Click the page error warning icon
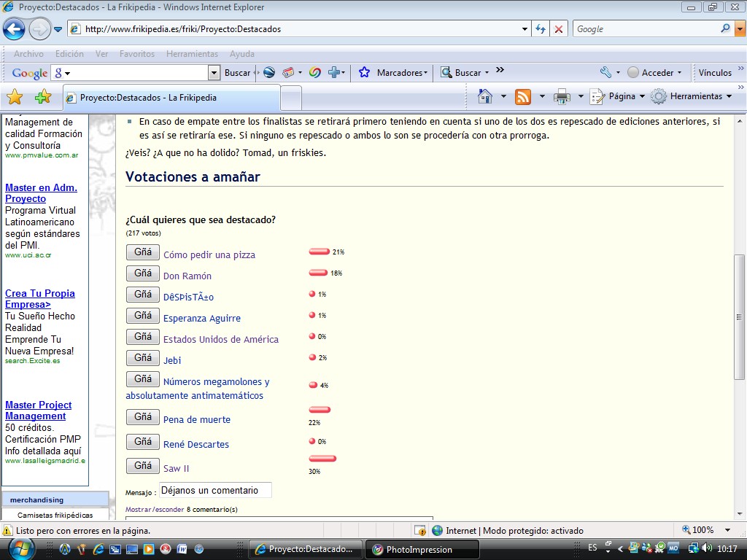Viewport: 747px width, 560px height. coord(8,531)
